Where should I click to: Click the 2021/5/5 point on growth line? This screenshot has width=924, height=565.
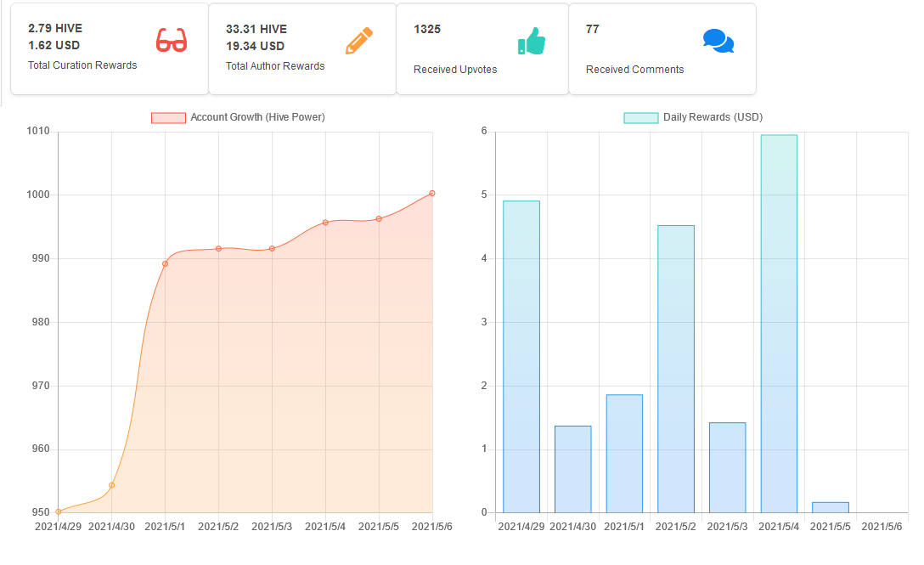coord(379,219)
